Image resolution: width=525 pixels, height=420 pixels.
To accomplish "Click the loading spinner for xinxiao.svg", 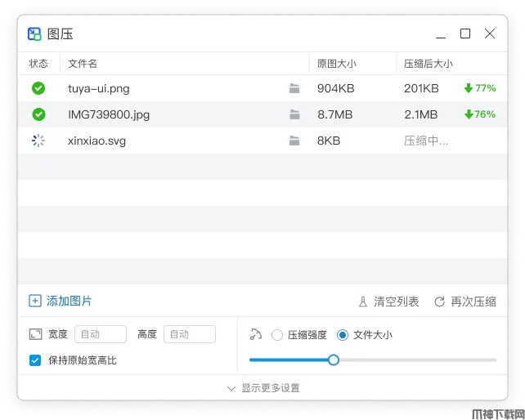I will tap(38, 141).
